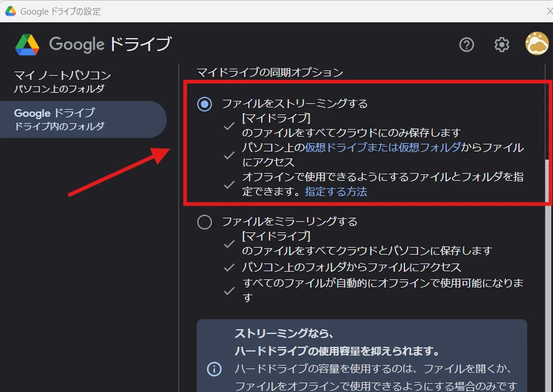553x392 pixels.
Task: Click the ファイルをミラーリングする label
Action: (x=289, y=221)
